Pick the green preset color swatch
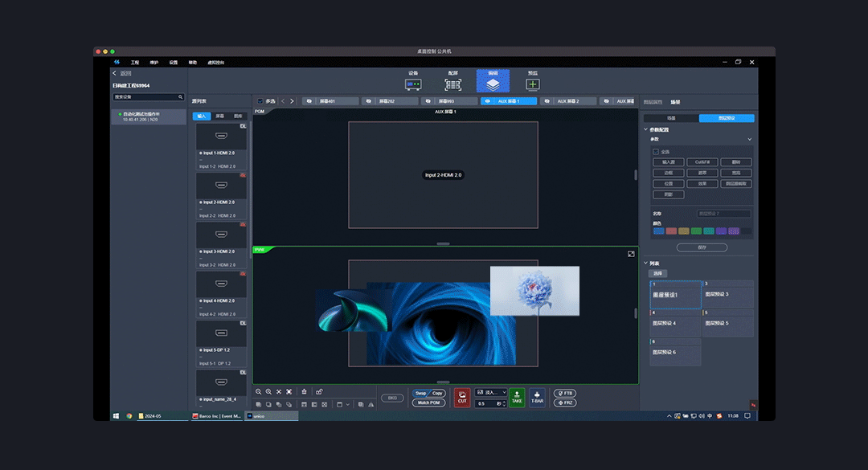Screen dimensions: 868x470 696,231
